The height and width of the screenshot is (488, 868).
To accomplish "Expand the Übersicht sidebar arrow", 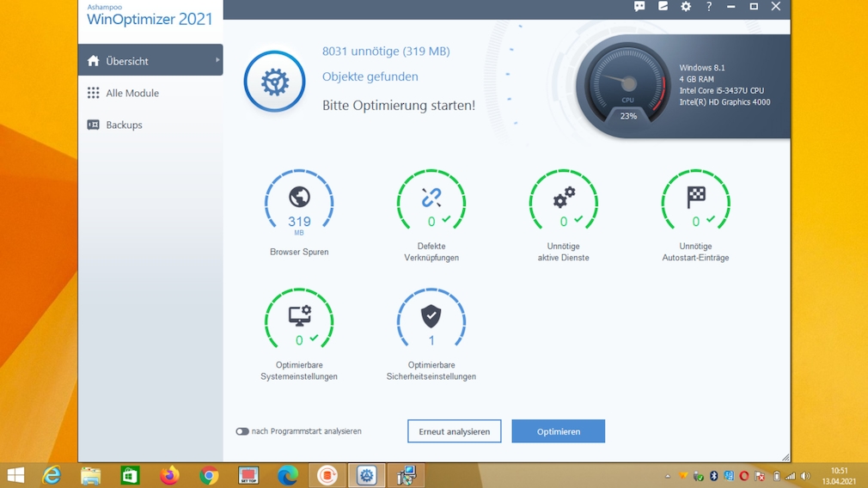I will click(x=217, y=60).
